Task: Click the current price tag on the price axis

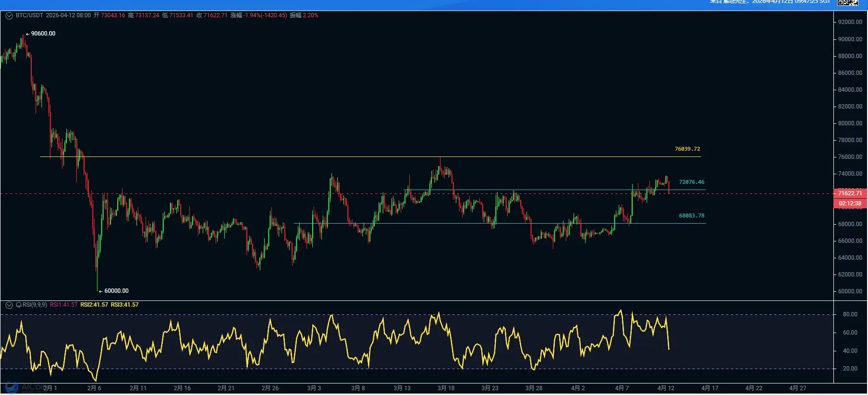Action: (x=850, y=193)
